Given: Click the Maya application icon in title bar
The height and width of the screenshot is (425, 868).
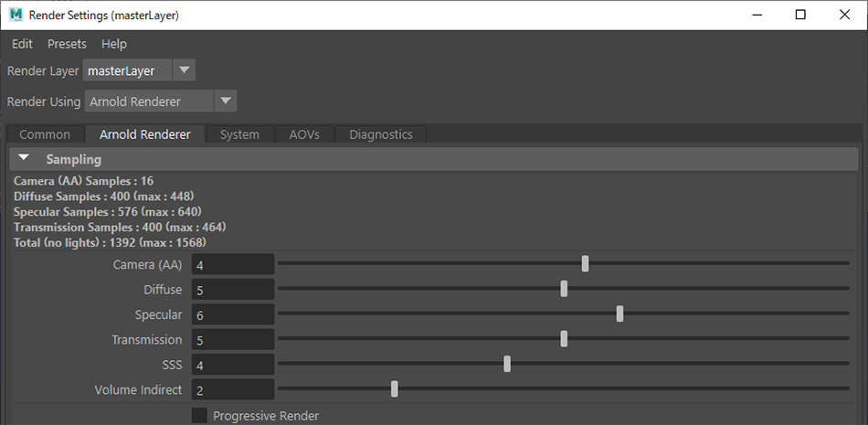Looking at the screenshot, I should [16, 15].
